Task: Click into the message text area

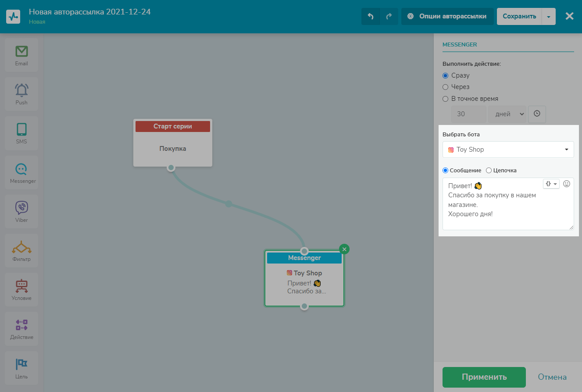Action: pos(508,204)
